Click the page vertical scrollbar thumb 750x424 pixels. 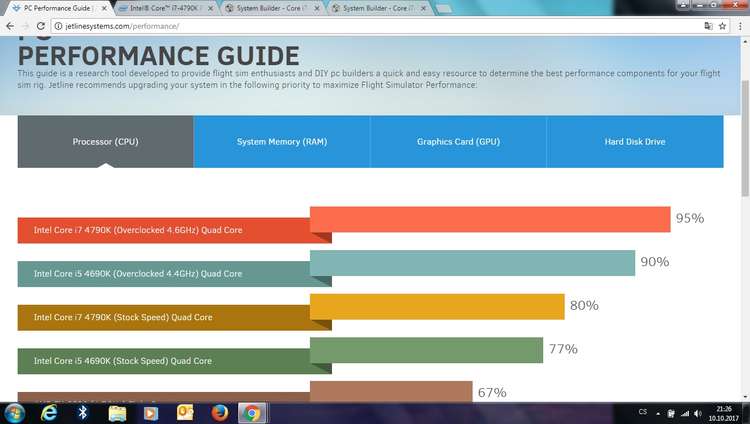[x=745, y=138]
